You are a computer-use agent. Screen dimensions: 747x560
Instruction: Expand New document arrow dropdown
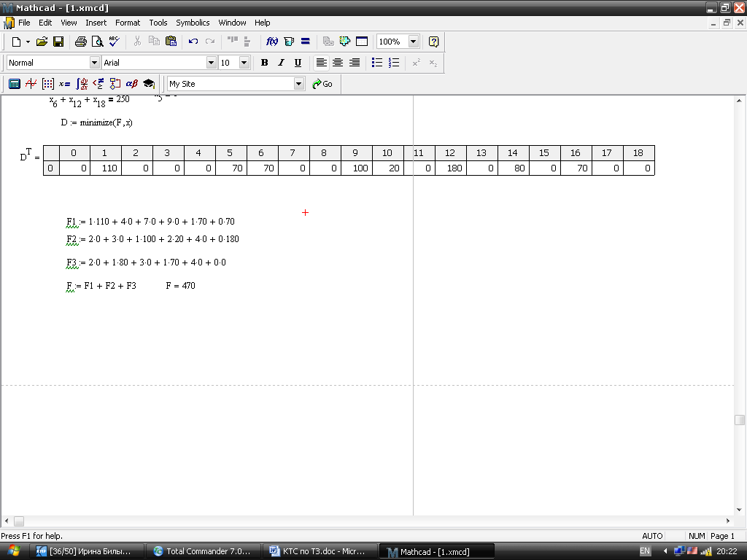[x=28, y=42]
